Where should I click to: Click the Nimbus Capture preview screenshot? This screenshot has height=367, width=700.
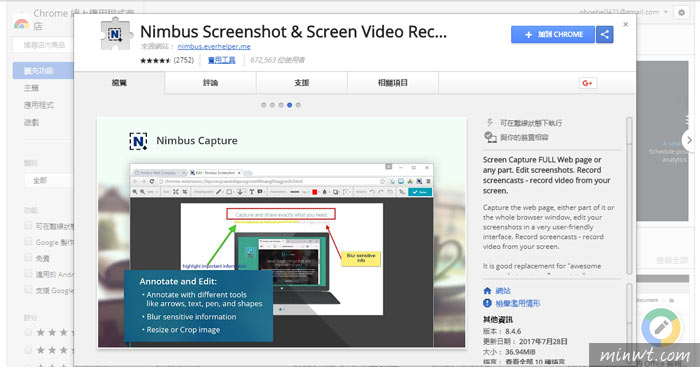click(282, 232)
